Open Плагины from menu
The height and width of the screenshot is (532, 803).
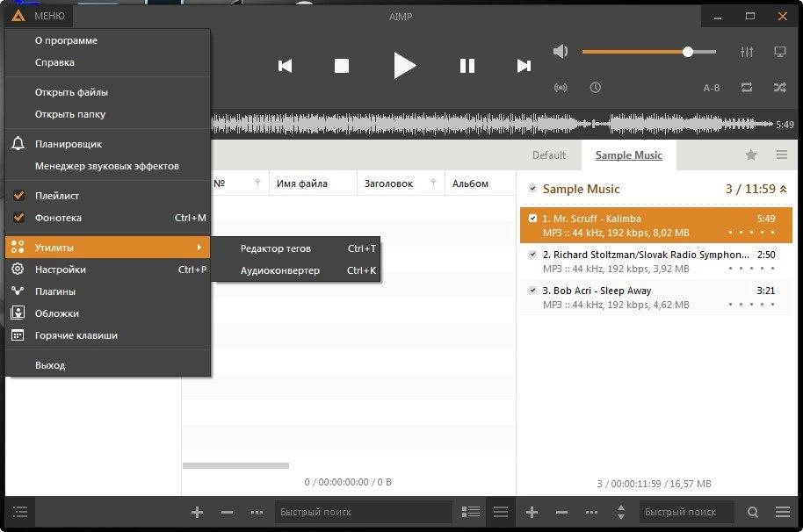[x=107, y=291]
